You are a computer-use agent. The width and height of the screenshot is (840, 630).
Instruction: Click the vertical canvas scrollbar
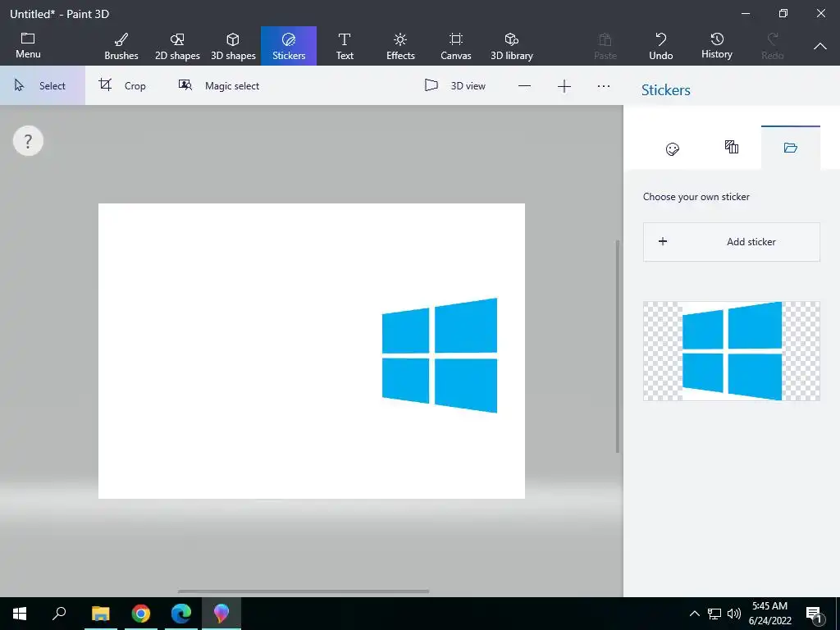(618, 347)
